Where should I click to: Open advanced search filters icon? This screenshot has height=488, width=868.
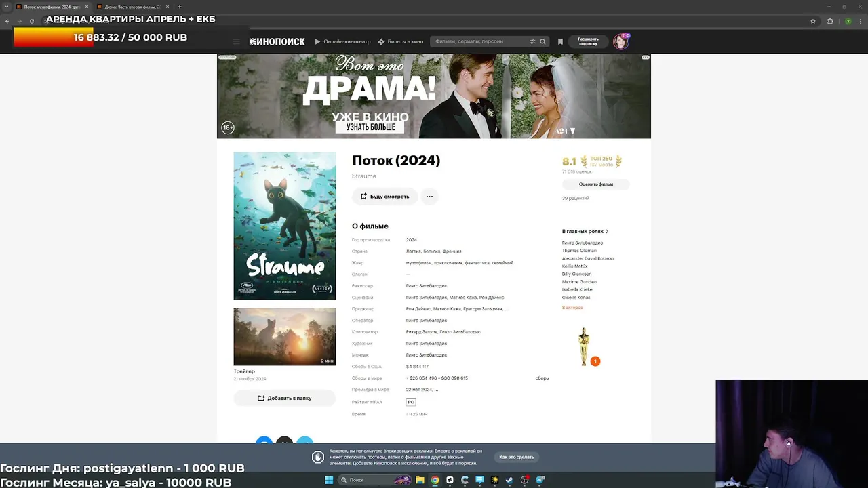(532, 42)
